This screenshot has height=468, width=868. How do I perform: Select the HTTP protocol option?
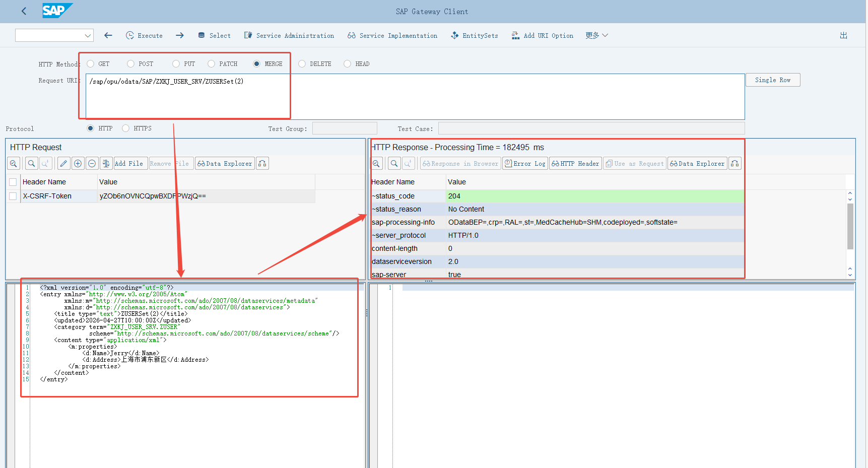tap(91, 128)
